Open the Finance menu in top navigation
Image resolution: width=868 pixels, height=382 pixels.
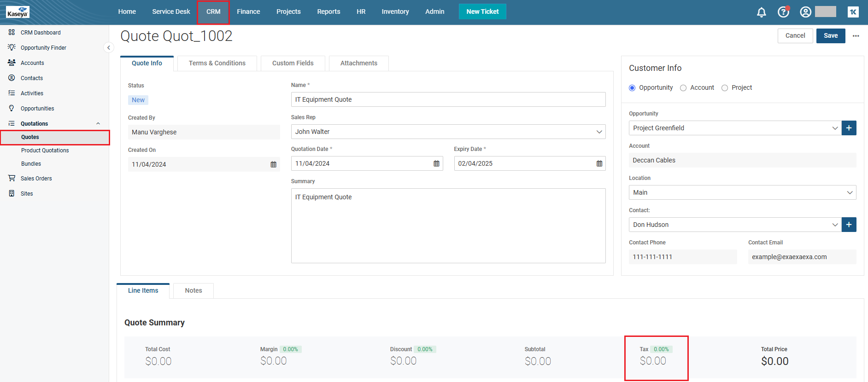coord(248,12)
